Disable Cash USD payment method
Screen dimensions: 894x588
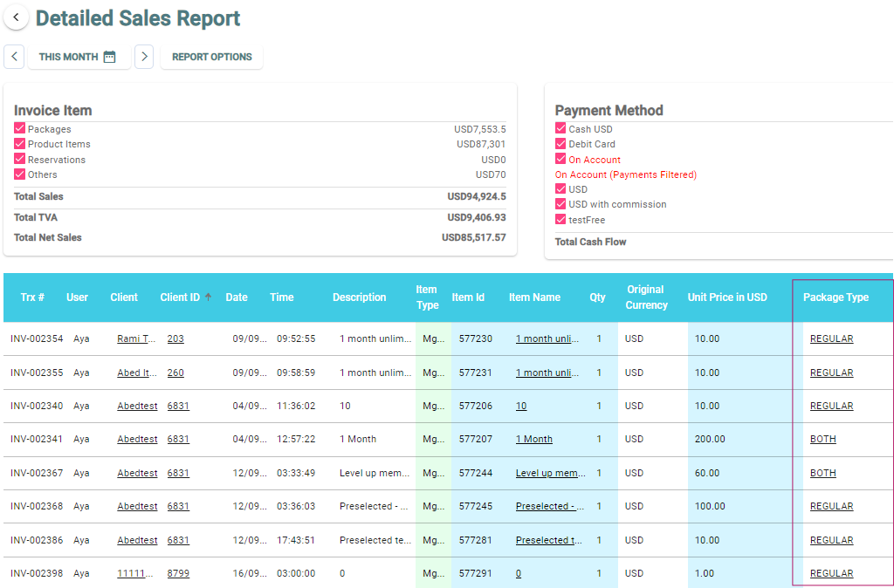tap(561, 128)
